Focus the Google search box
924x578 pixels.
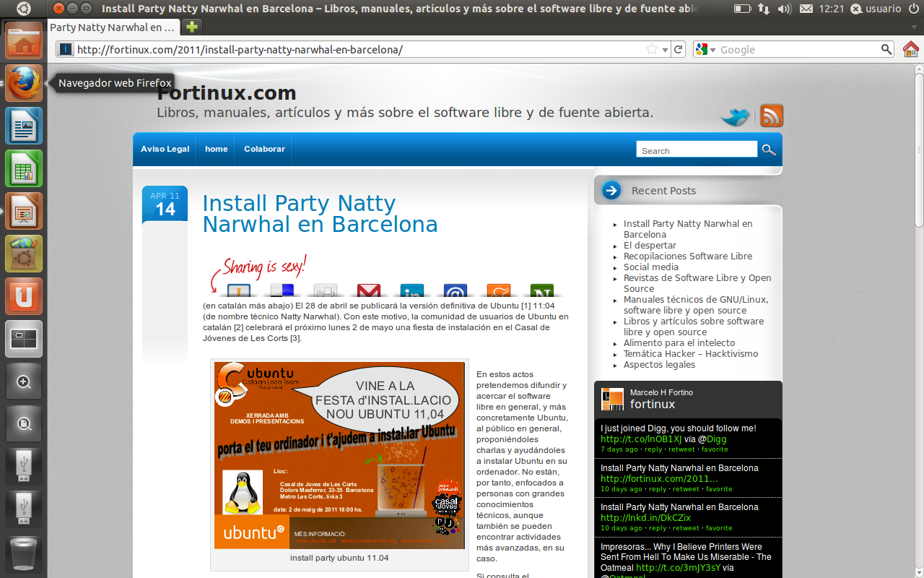click(799, 50)
